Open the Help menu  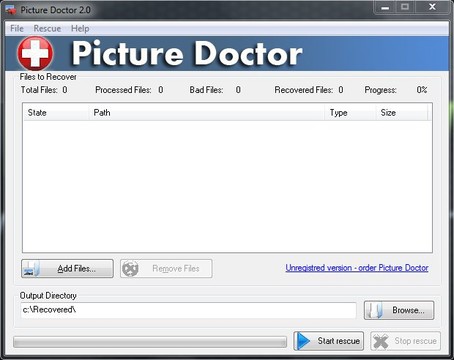(x=80, y=29)
